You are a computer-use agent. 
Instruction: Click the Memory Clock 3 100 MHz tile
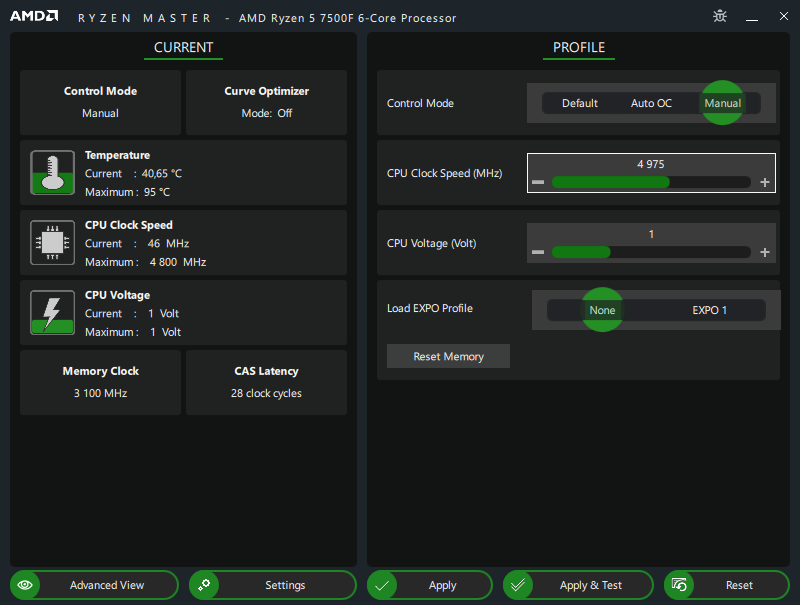[x=101, y=382]
